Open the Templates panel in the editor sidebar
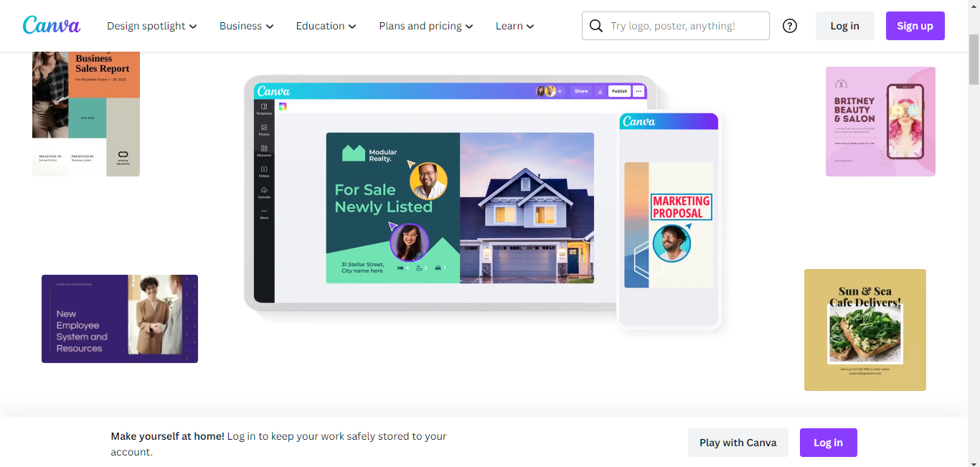The width and height of the screenshot is (980, 467). coord(264,110)
